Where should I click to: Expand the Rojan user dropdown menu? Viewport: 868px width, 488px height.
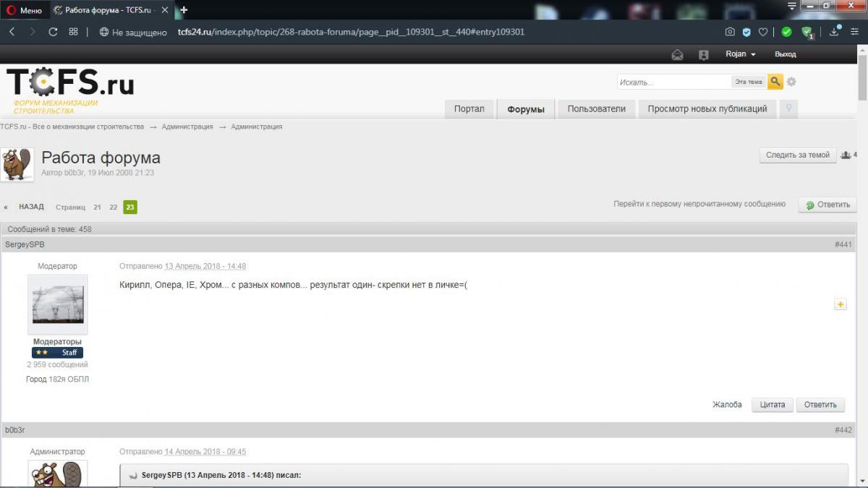pyautogui.click(x=741, y=54)
